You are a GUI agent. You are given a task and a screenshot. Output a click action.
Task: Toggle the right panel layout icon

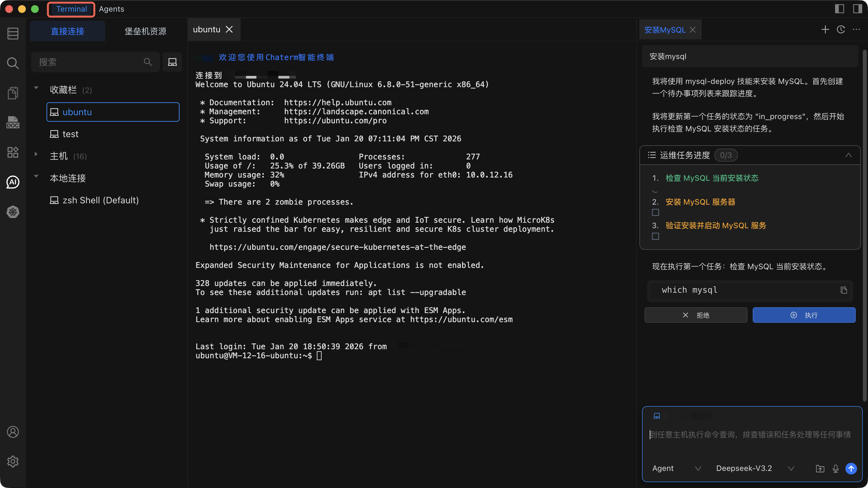(857, 9)
